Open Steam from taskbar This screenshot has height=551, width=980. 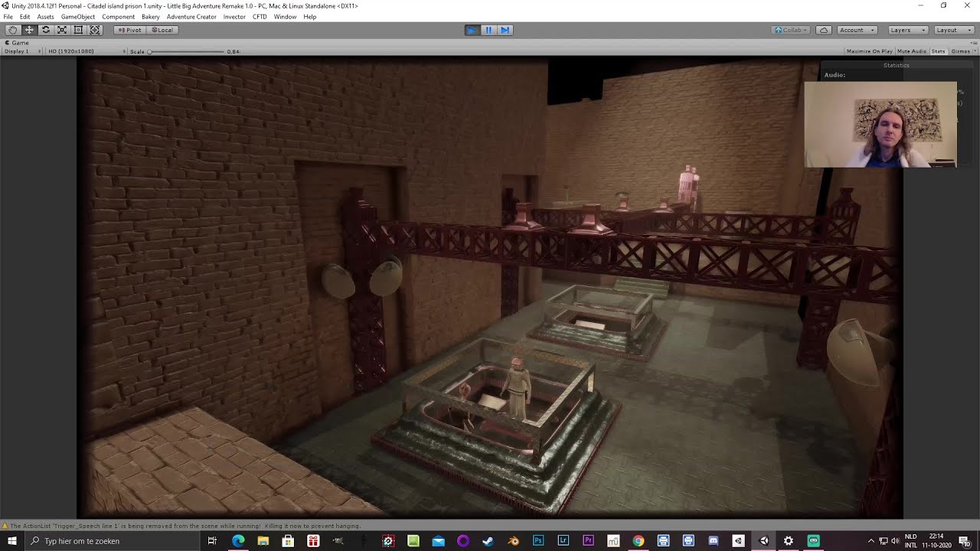click(488, 541)
